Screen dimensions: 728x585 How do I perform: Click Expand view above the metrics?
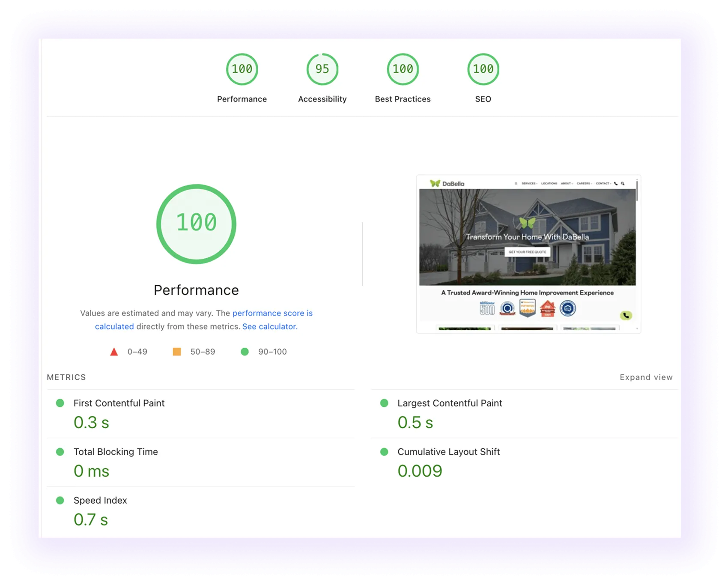pos(646,377)
